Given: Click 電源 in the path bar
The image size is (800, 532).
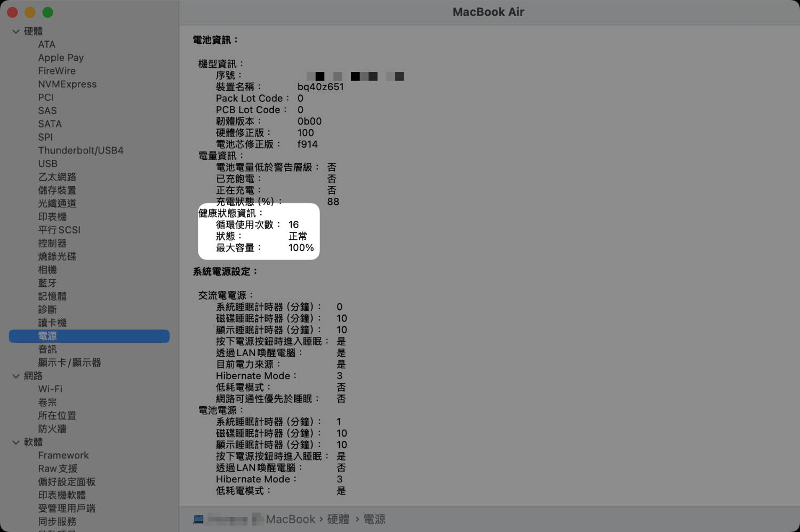Looking at the screenshot, I should (x=374, y=519).
